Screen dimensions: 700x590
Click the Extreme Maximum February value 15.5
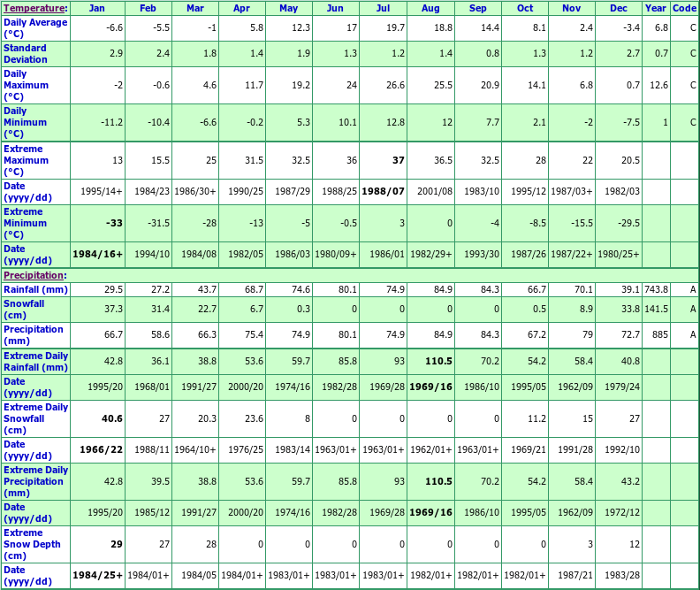click(160, 160)
